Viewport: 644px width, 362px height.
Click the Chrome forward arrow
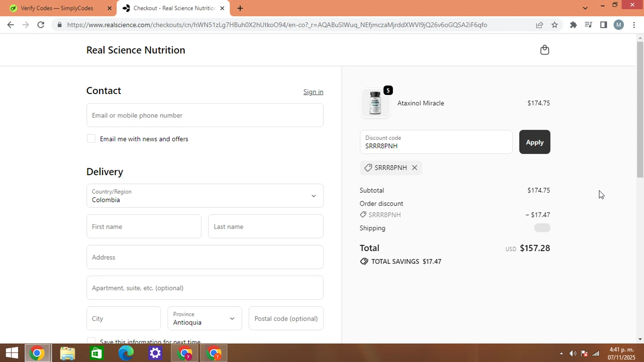point(25,25)
